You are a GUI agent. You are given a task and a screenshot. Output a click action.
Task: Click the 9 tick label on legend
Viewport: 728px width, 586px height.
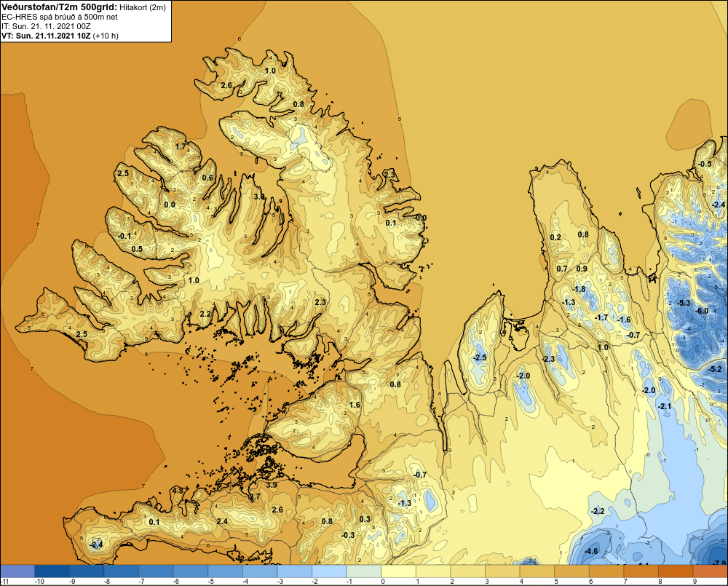pos(695,582)
